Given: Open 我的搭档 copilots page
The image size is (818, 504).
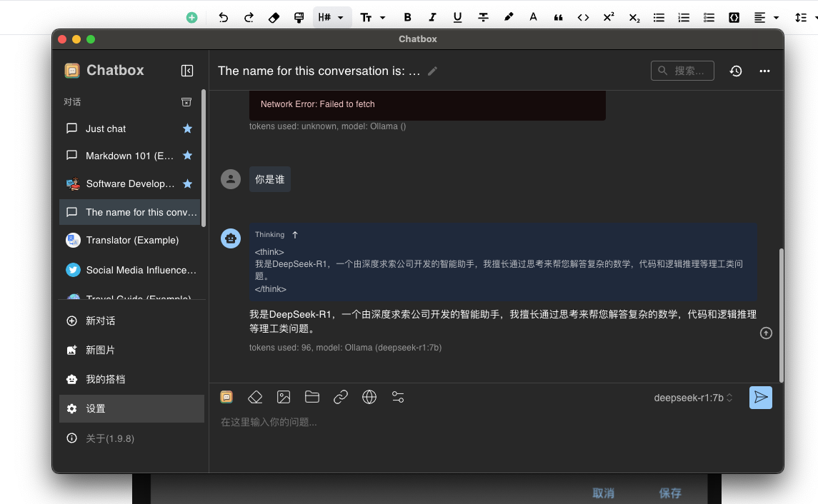Looking at the screenshot, I should [x=131, y=380].
